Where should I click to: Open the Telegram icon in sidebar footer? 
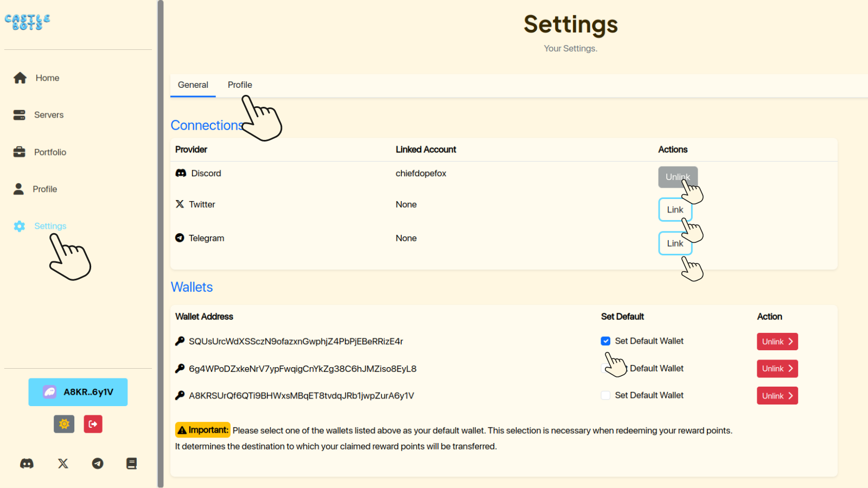click(98, 464)
